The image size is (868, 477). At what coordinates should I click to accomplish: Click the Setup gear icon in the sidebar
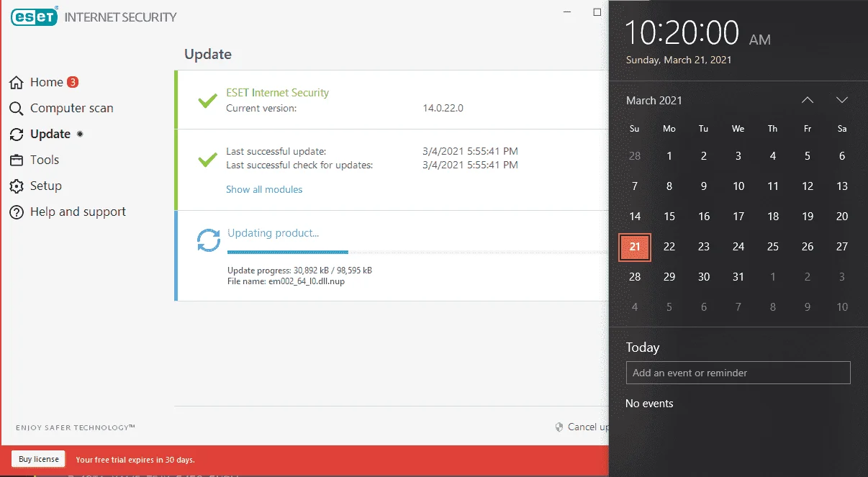coord(17,186)
